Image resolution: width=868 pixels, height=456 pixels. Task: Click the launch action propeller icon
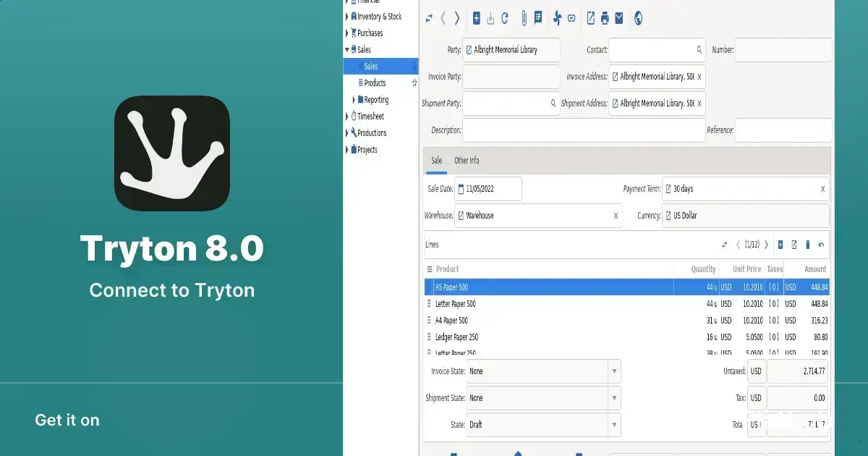pyautogui.click(x=557, y=19)
